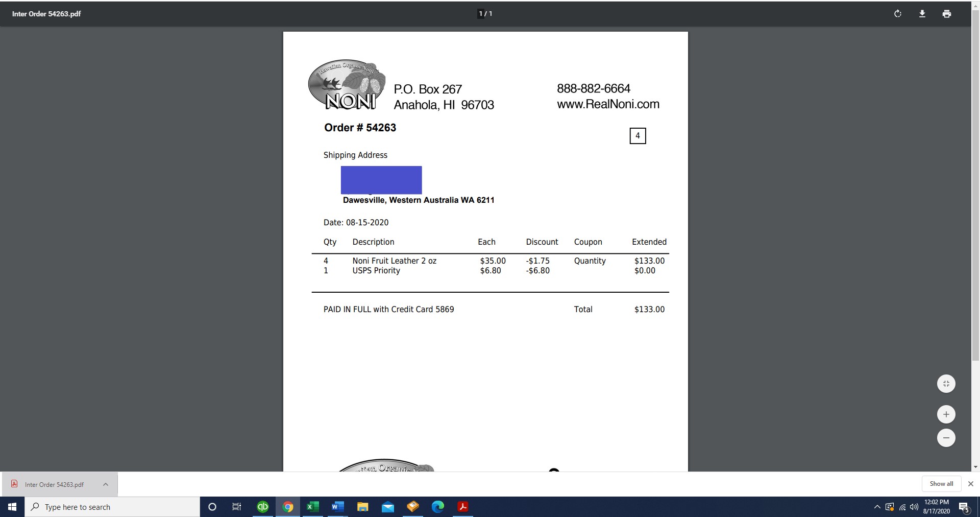Viewport: 980px width, 517px height.
Task: Click the Shipping Address label
Action: [x=355, y=155]
